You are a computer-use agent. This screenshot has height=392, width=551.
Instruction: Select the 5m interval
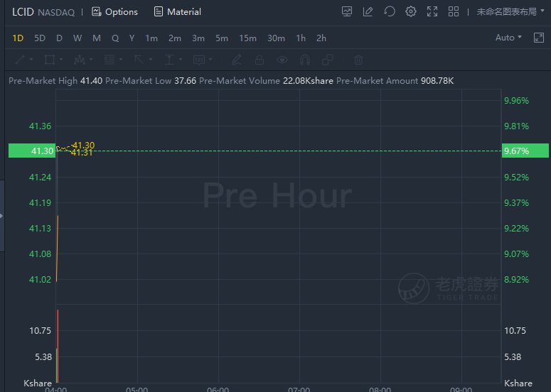coord(222,38)
